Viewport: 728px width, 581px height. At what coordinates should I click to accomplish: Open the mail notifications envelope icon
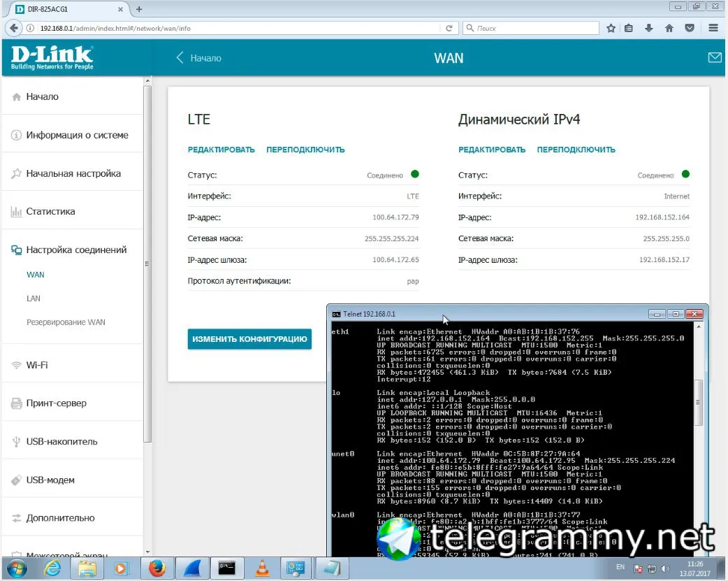tap(715, 57)
